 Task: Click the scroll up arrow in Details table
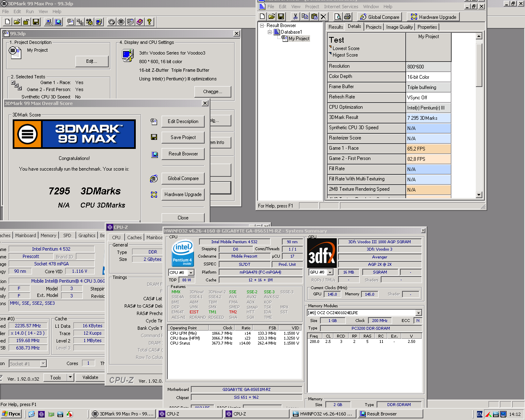(x=479, y=37)
